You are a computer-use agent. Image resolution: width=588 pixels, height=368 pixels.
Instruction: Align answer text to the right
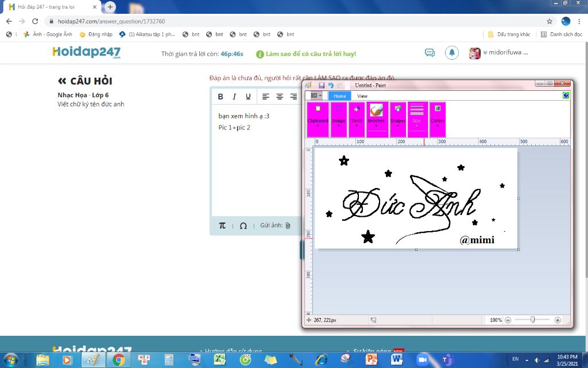tap(293, 97)
